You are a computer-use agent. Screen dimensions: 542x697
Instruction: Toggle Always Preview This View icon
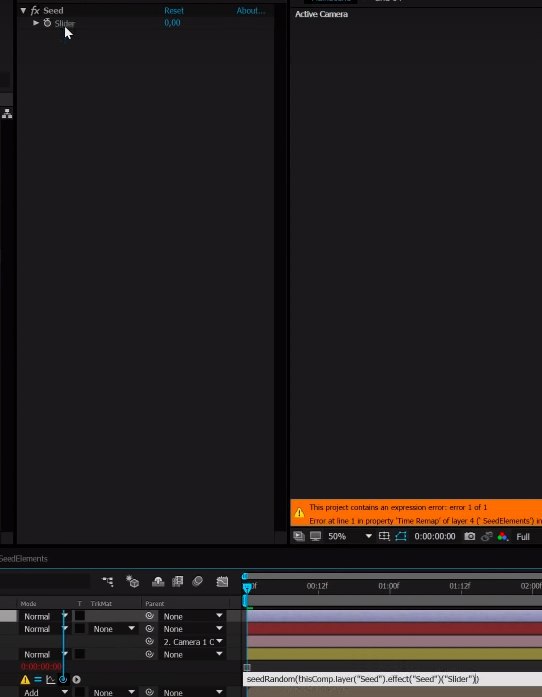click(x=298, y=536)
